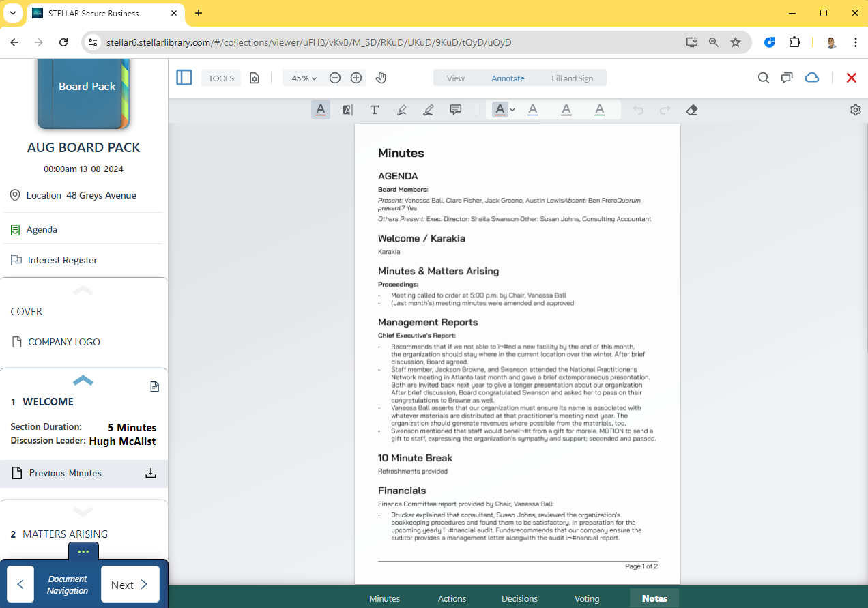This screenshot has height=608, width=868.
Task: Select the T text insertion tool
Action: coord(375,109)
